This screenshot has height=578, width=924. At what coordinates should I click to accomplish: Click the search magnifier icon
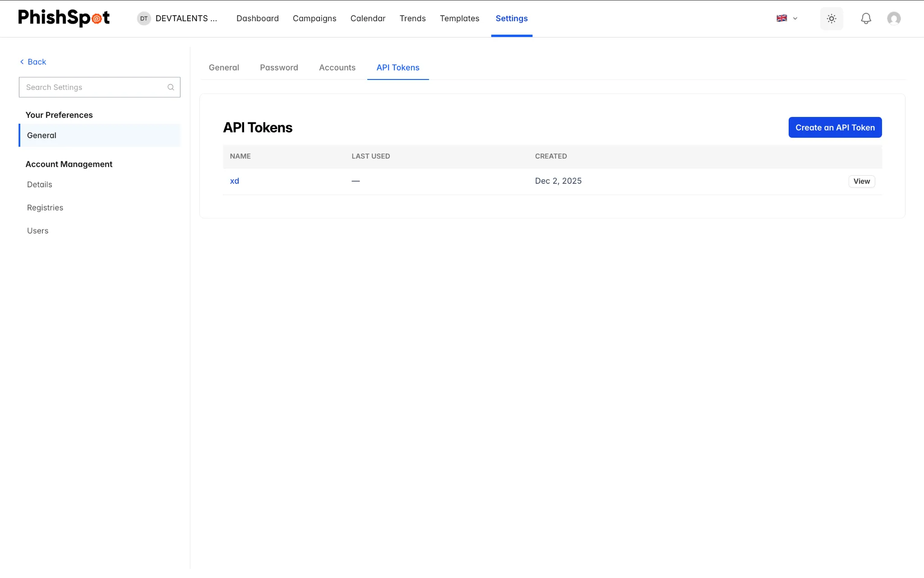click(171, 87)
